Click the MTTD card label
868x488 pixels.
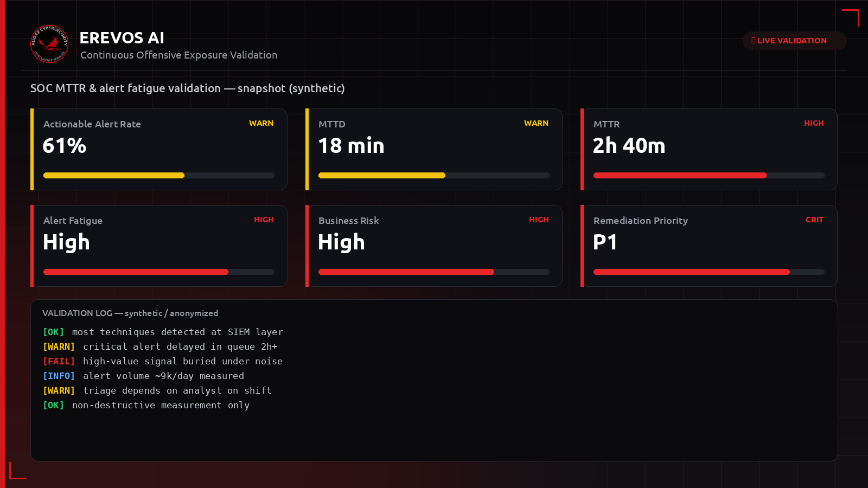(x=332, y=124)
